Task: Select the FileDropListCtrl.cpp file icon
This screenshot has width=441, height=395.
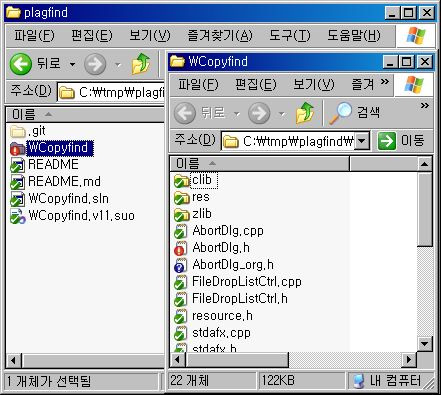Action: 181,282
